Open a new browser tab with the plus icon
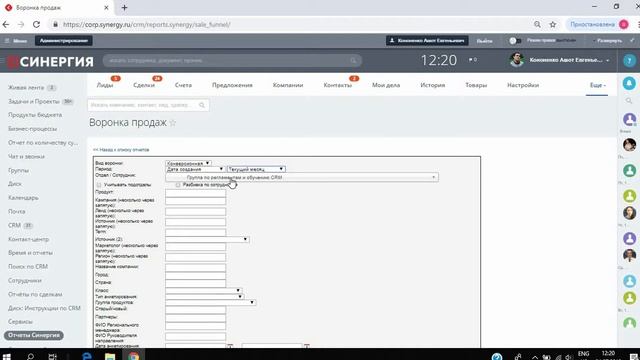Image resolution: width=640 pixels, height=360 pixels. [124, 7]
